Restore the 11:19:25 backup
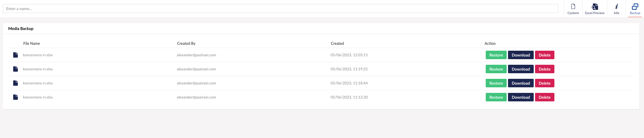This screenshot has height=138, width=644. click(x=496, y=69)
